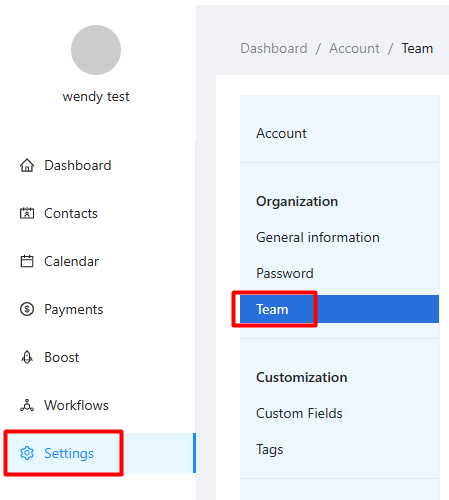The height and width of the screenshot is (500, 449).
Task: Click the Dashboard house icon
Action: point(27,165)
